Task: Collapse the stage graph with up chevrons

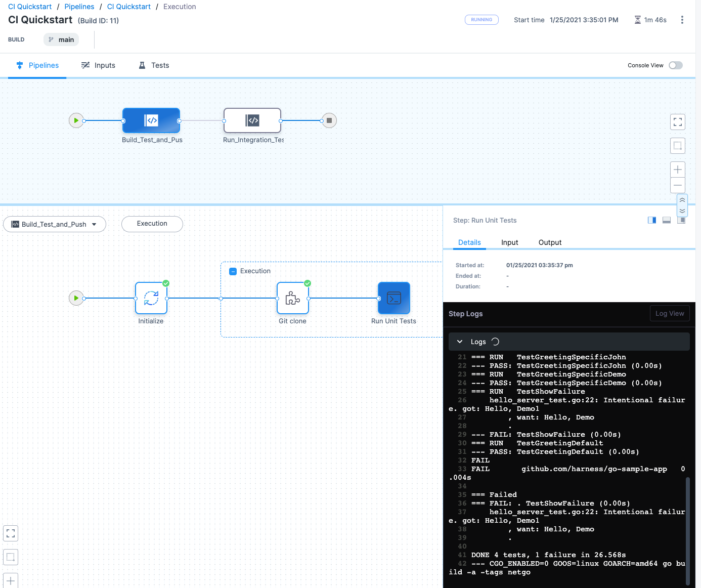Action: click(x=682, y=200)
